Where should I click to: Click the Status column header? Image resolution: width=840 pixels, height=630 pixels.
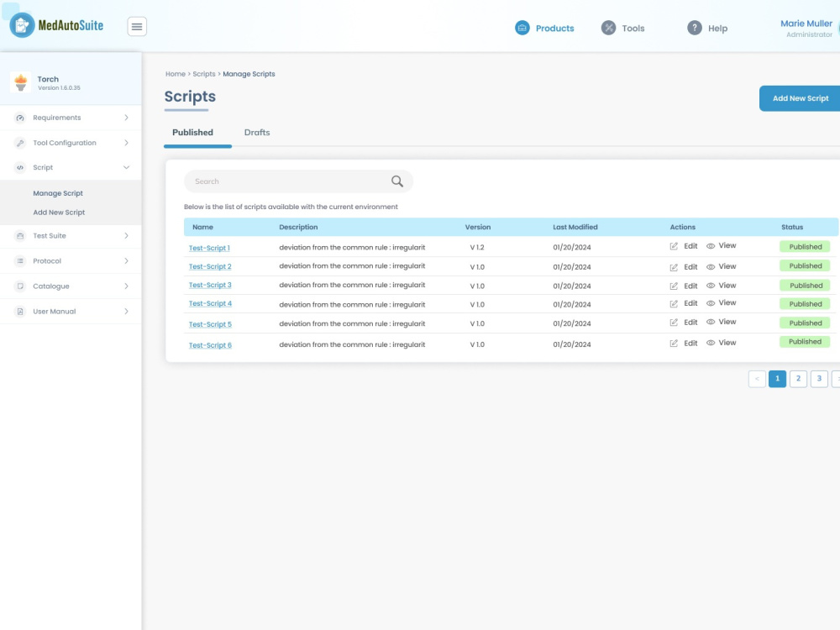[x=792, y=227]
